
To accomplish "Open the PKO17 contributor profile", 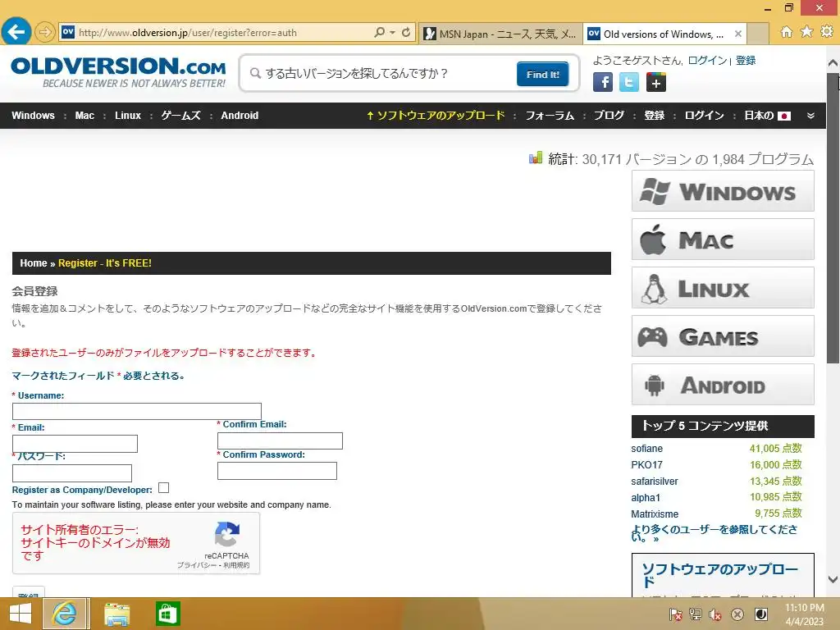I will click(646, 464).
